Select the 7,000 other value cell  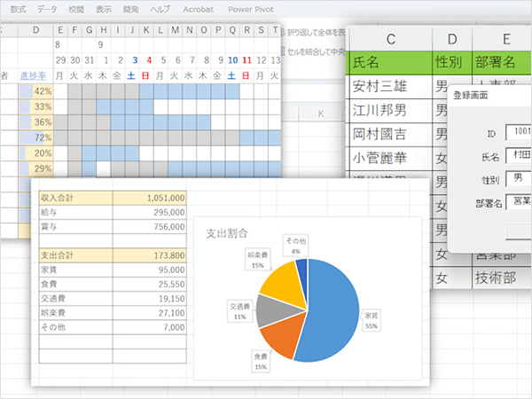[x=149, y=327]
